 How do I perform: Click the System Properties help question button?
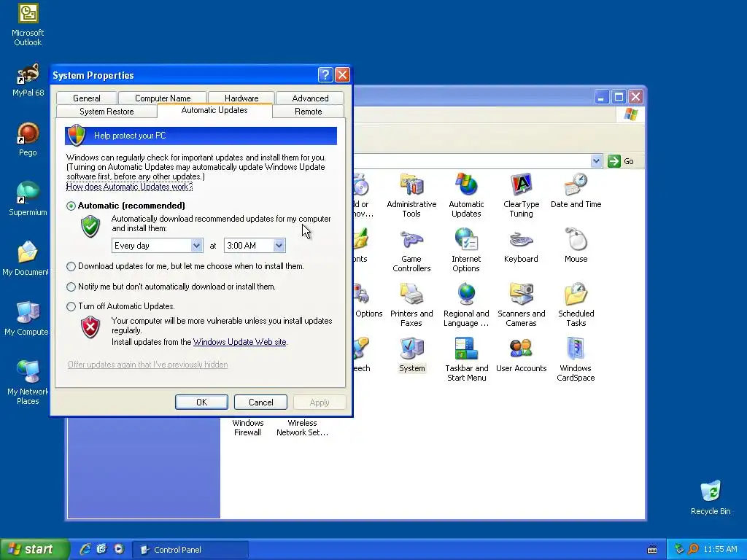(325, 75)
